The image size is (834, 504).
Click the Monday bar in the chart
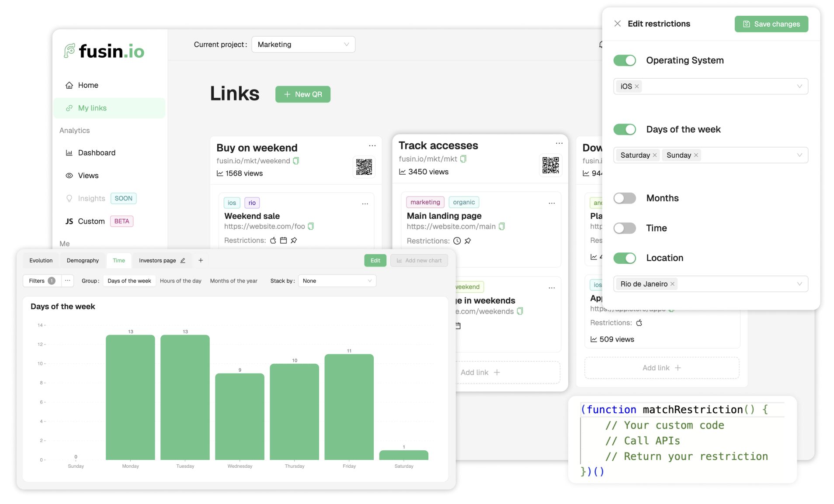point(130,397)
